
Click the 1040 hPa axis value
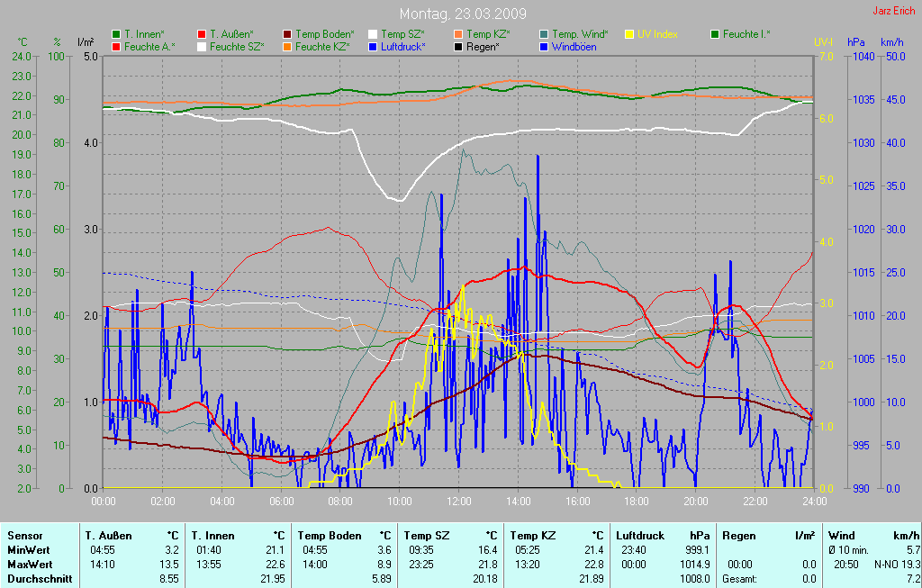tap(863, 57)
